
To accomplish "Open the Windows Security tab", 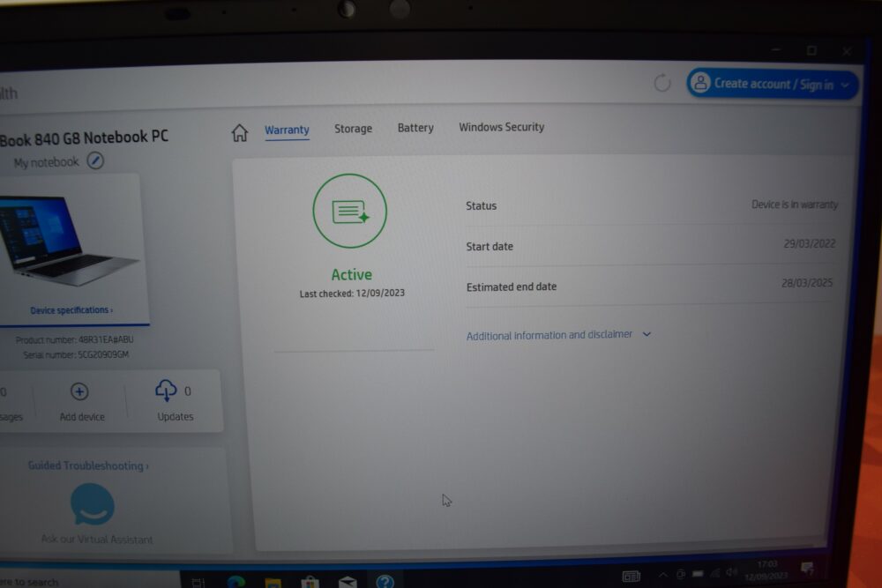I will pos(502,127).
